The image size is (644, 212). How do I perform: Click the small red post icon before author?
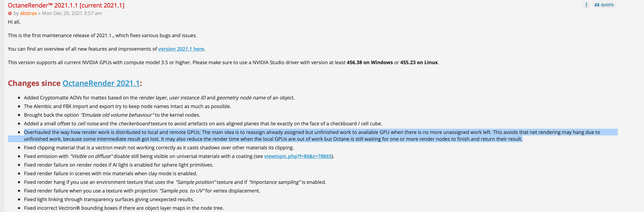(x=10, y=14)
